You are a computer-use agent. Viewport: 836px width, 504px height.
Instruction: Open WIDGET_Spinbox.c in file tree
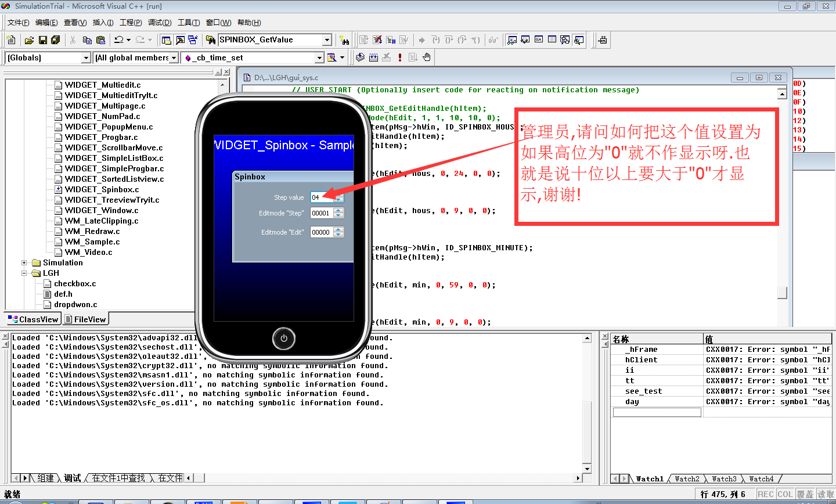102,189
